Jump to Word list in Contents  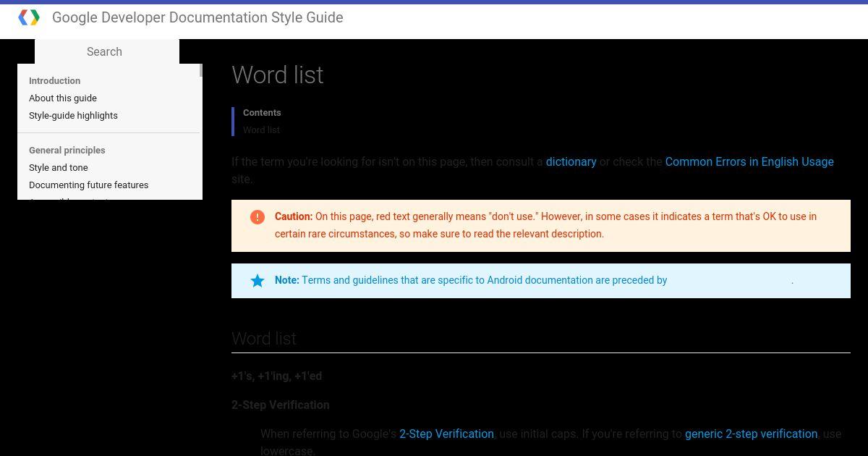coord(261,130)
